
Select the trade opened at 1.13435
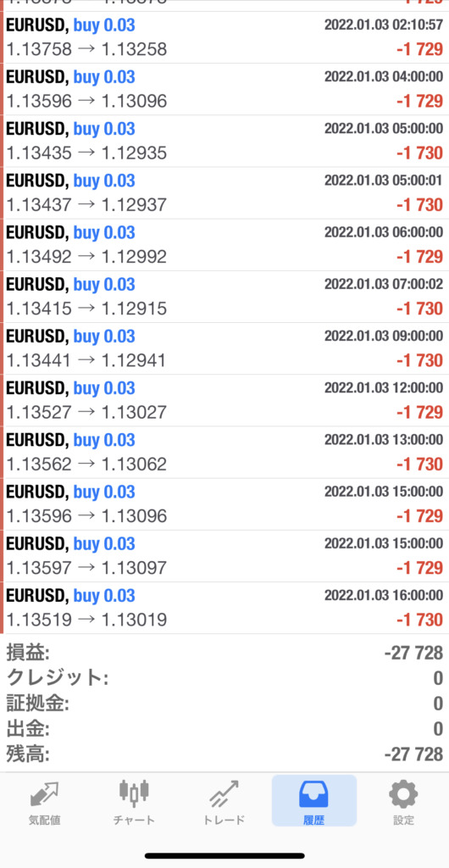point(224,142)
